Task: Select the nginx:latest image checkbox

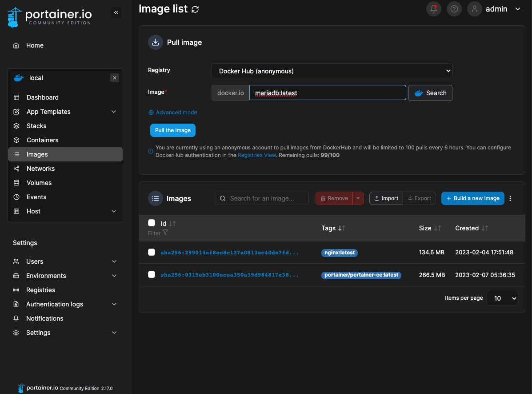Action: [152, 252]
